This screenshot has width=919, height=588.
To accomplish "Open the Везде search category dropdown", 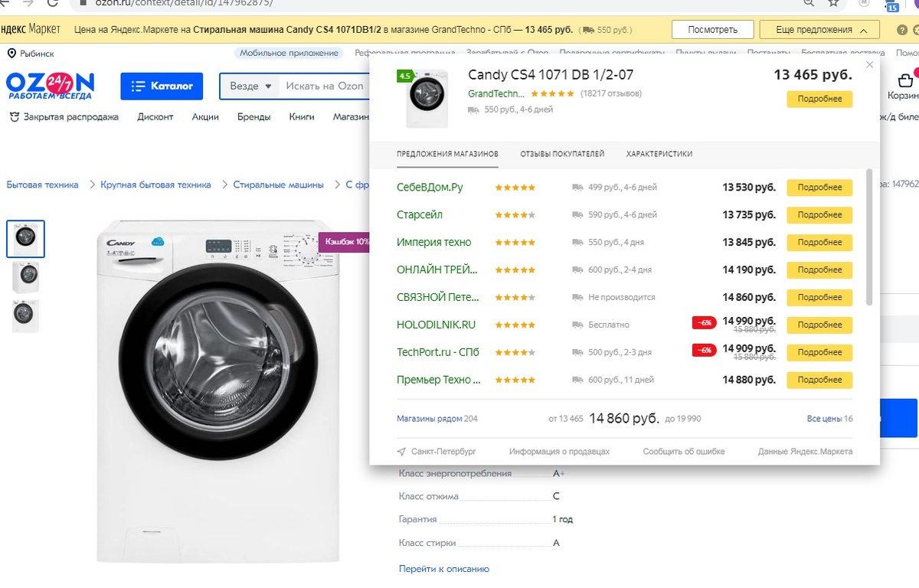I will click(250, 86).
